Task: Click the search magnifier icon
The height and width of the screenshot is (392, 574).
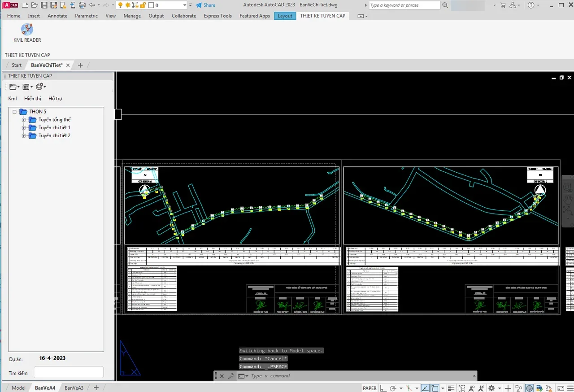Action: 445,5
